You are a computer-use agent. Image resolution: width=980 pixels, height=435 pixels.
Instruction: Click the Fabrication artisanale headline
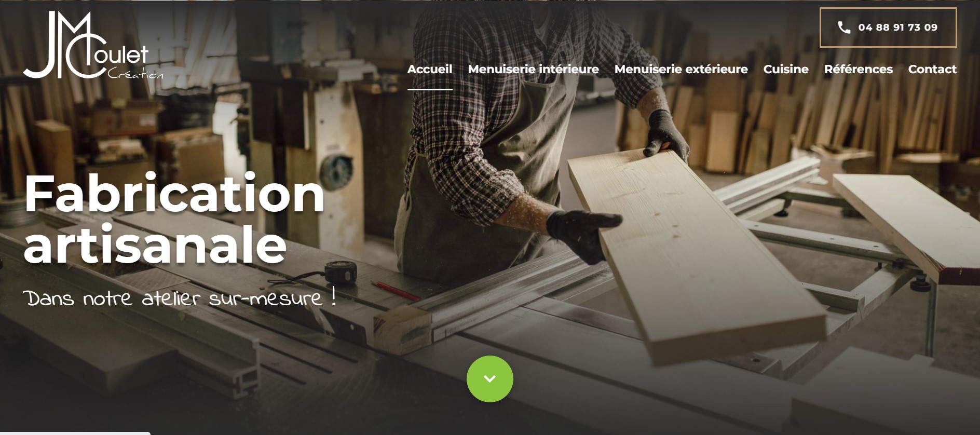[174, 219]
